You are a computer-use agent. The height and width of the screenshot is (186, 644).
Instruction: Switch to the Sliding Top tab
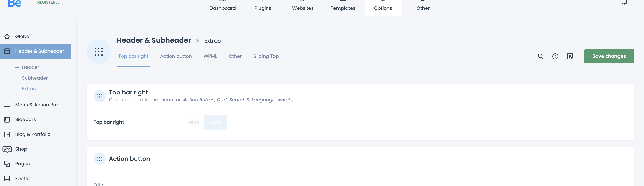pos(266,56)
